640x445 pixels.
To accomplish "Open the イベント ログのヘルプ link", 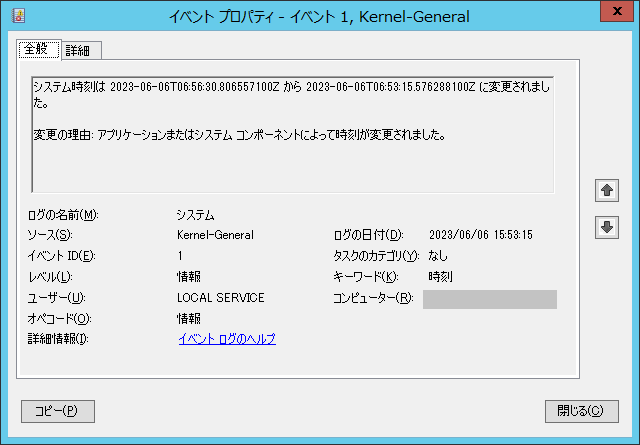I will (227, 339).
